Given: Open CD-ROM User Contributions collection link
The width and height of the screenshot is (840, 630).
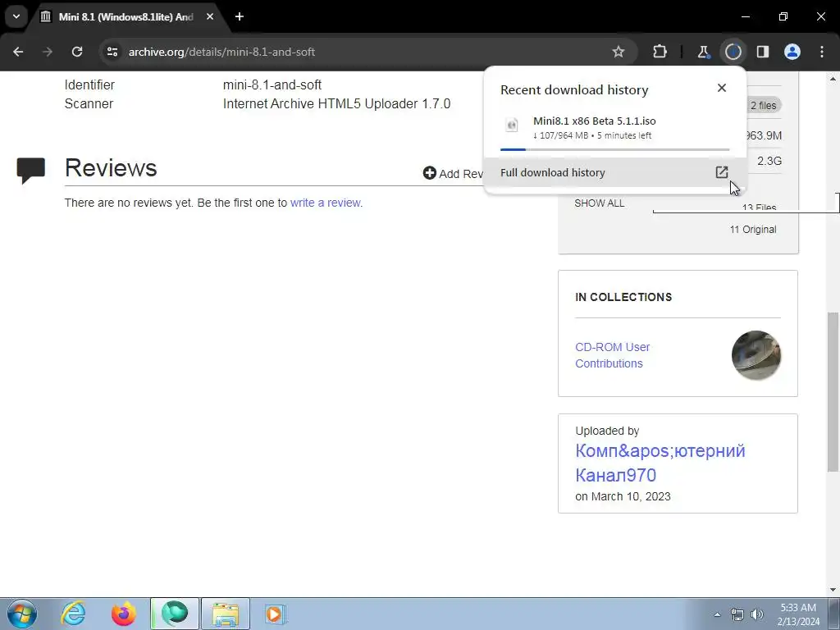Looking at the screenshot, I should coord(612,355).
